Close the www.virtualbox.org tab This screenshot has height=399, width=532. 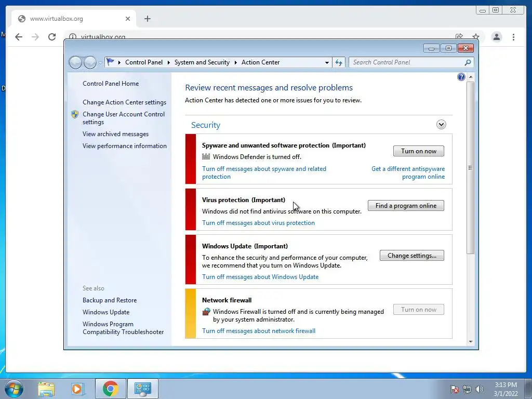point(128,19)
